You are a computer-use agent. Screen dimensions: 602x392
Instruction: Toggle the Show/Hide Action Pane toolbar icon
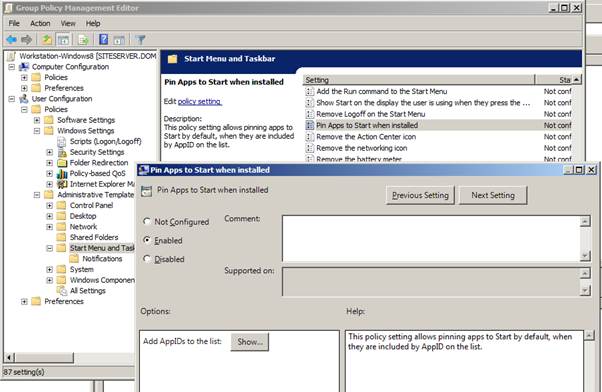pyautogui.click(x=119, y=39)
